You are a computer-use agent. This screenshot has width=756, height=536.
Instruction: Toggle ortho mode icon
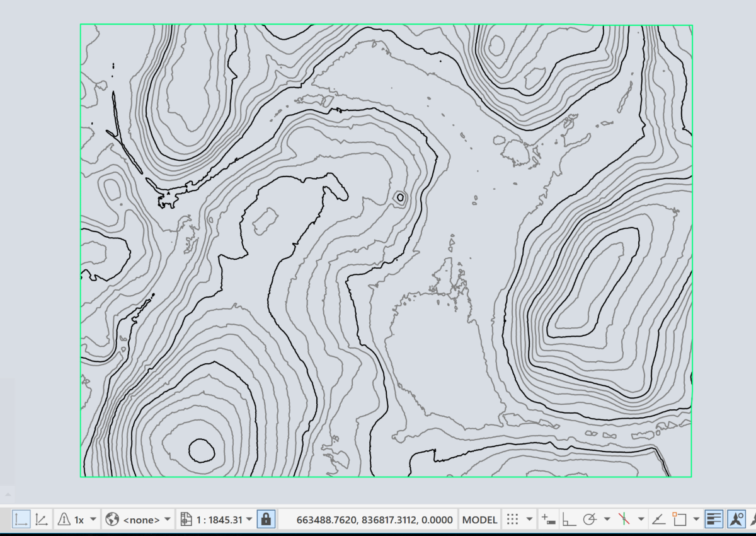point(569,520)
